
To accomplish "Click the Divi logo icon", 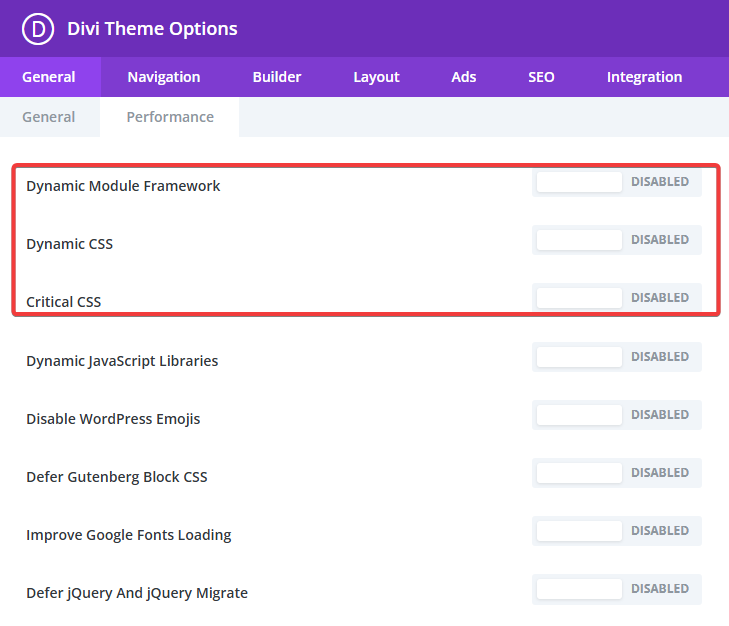I will (38, 29).
